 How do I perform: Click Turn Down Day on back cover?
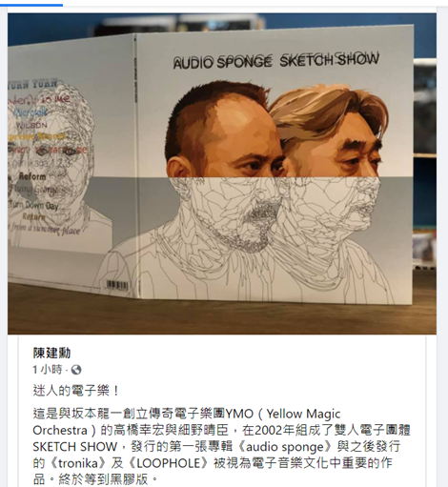click(x=35, y=205)
